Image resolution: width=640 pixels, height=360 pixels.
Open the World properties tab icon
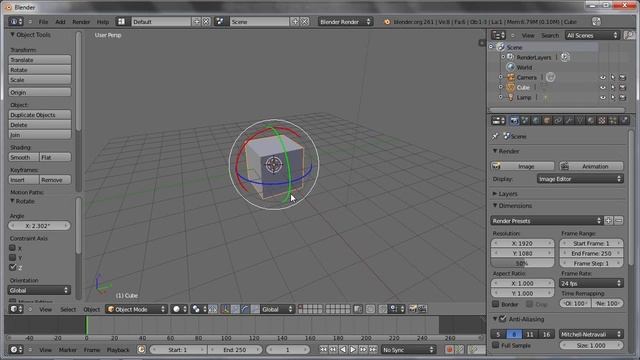click(x=536, y=120)
